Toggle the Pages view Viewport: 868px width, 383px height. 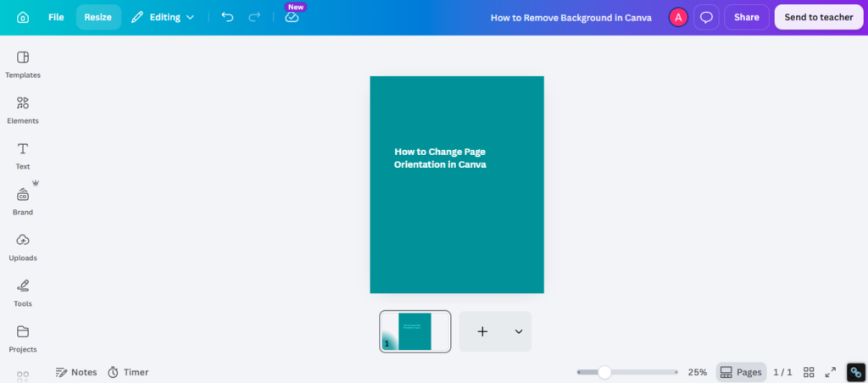pyautogui.click(x=741, y=373)
